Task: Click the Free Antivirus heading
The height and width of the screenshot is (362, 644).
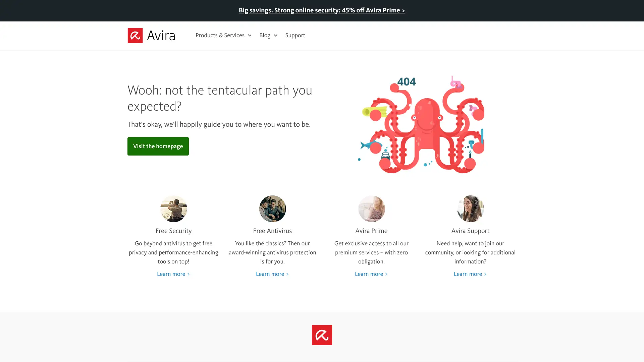Action: (x=272, y=231)
